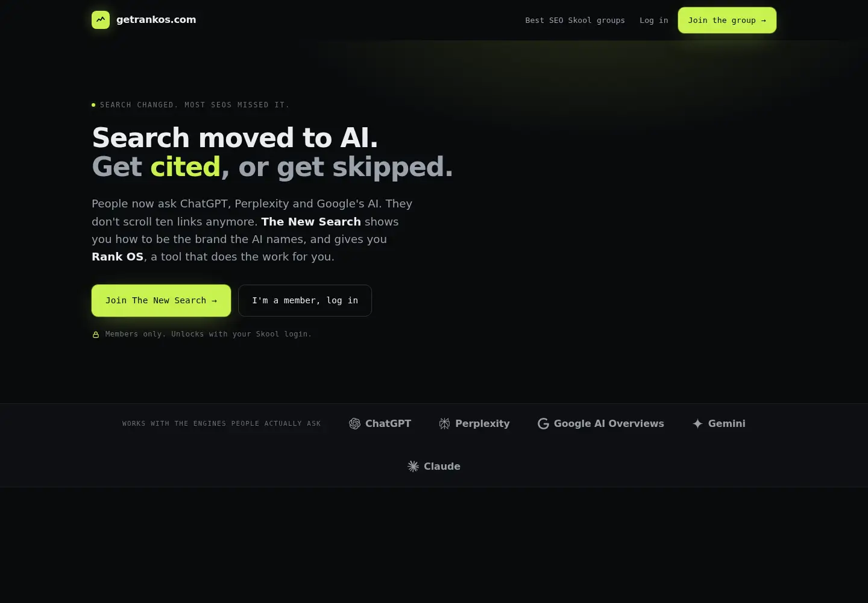Click the Claude label text
The image size is (868, 603).
(442, 466)
